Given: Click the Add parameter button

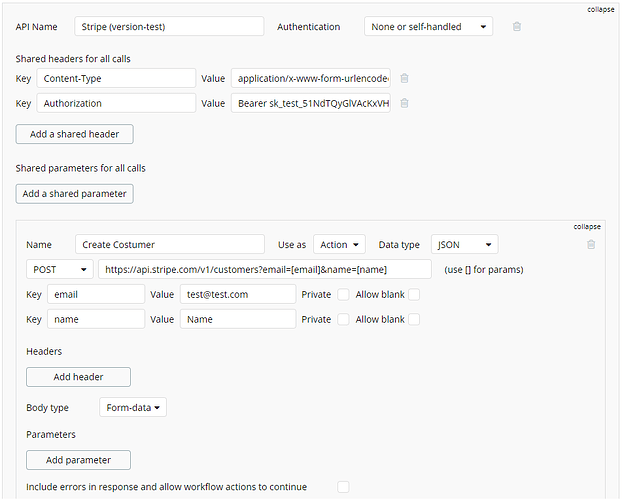Looking at the screenshot, I should [78, 460].
